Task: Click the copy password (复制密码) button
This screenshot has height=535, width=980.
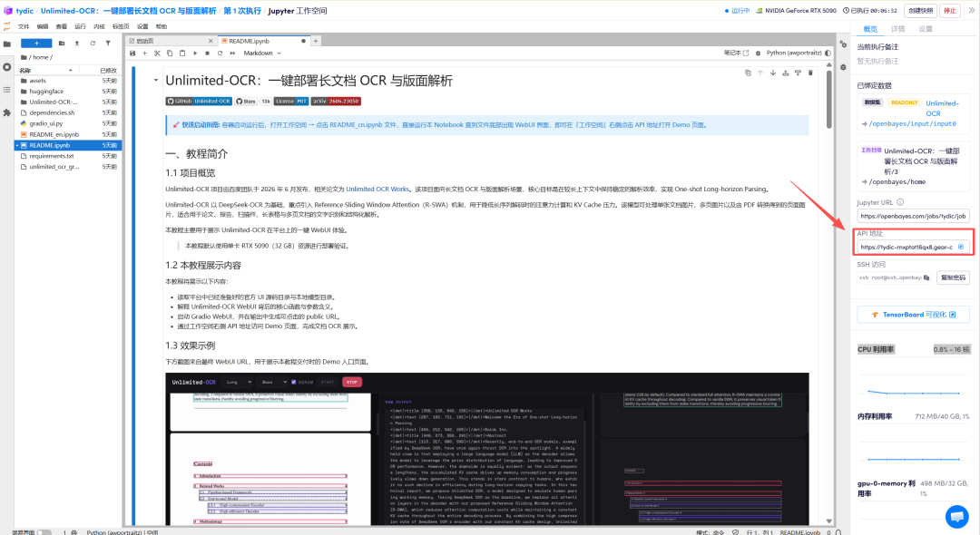Action: coord(953,277)
